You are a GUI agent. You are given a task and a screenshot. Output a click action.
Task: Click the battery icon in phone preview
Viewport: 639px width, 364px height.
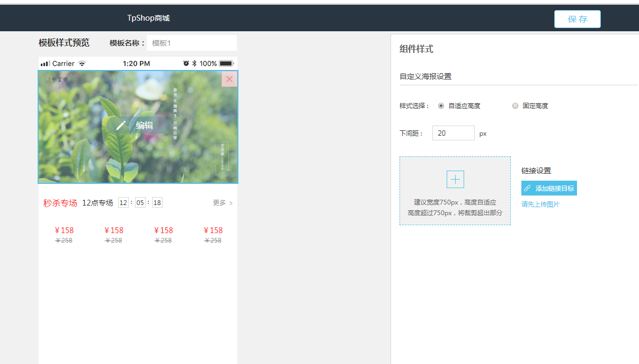(226, 64)
